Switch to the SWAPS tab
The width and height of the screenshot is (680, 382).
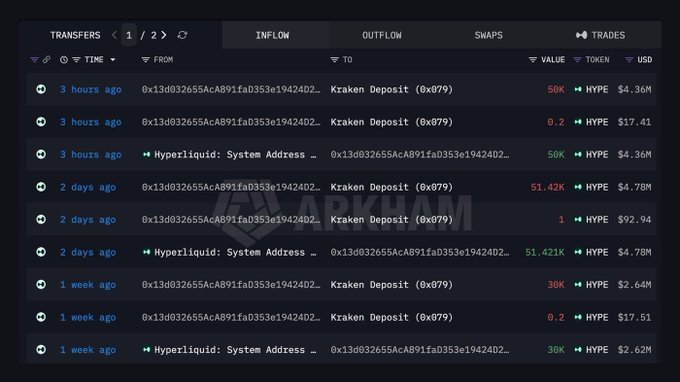click(488, 35)
